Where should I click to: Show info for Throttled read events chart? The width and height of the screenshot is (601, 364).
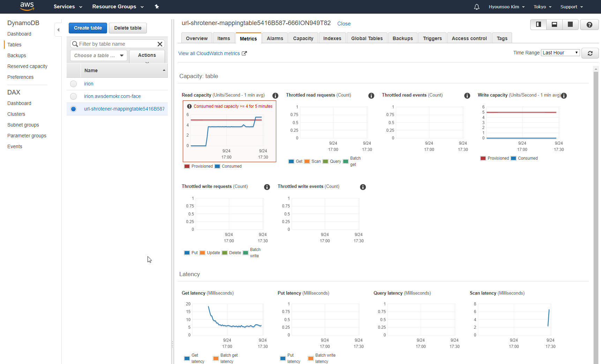click(x=467, y=96)
